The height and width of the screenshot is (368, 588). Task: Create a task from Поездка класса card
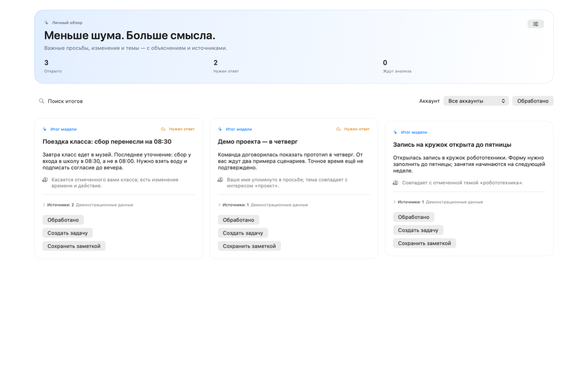point(68,233)
